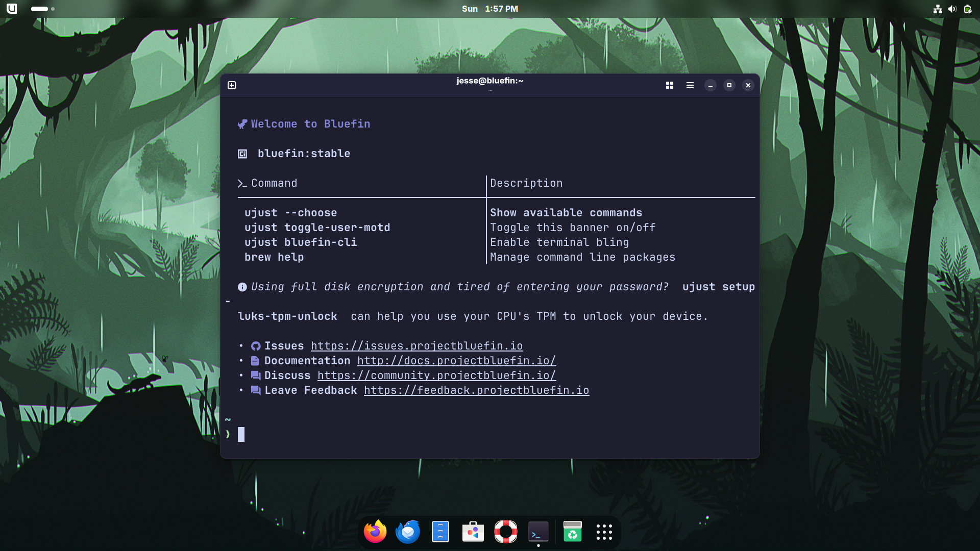Viewport: 980px width, 551px height.
Task: Open the network status icon
Action: click(x=938, y=9)
